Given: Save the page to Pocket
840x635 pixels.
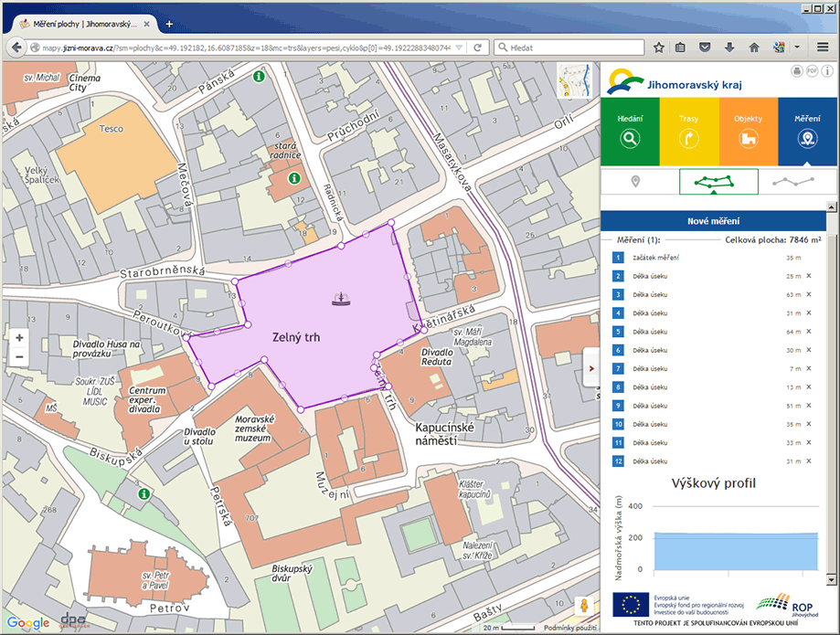Looking at the screenshot, I should tap(705, 48).
